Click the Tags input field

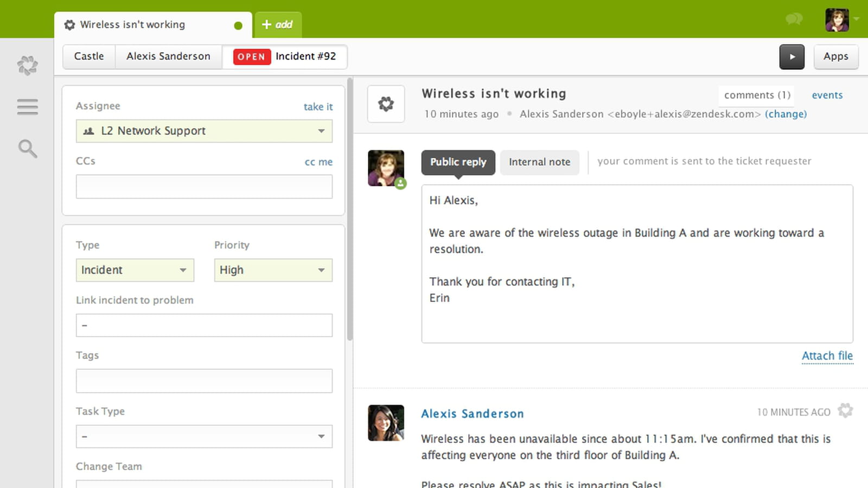204,381
